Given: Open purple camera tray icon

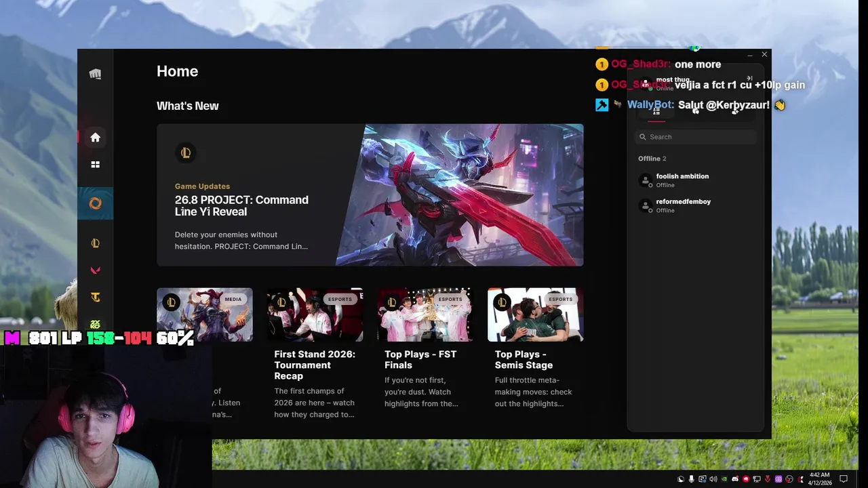Looking at the screenshot, I should tap(778, 479).
